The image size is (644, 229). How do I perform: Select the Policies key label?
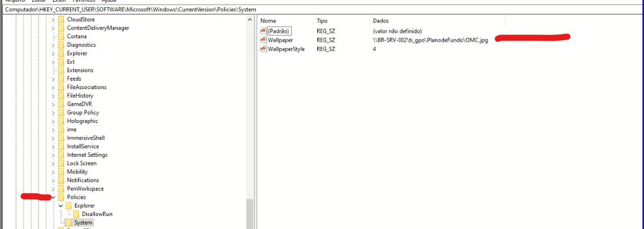pyautogui.click(x=77, y=197)
